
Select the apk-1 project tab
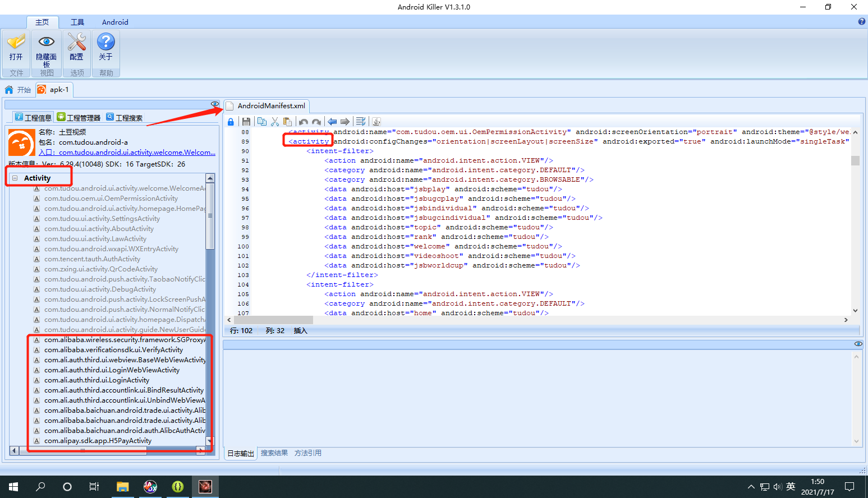[53, 90]
